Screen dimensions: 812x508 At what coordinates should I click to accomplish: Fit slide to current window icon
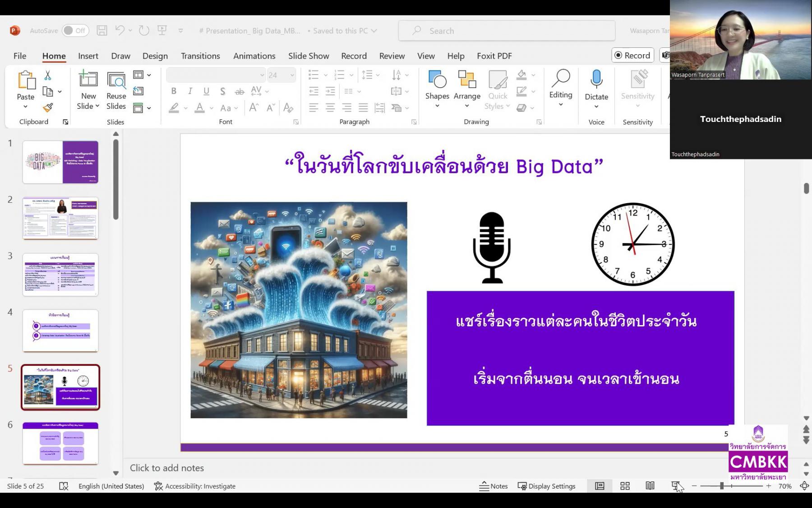804,486
